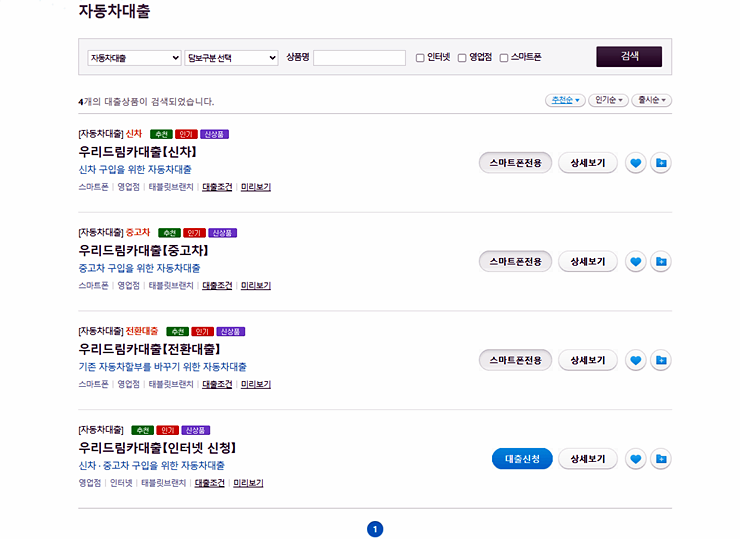Screen dimensions: 740x539
Task: Open 대출조건 link under 인터넷 신청 loan
Action: tap(210, 483)
